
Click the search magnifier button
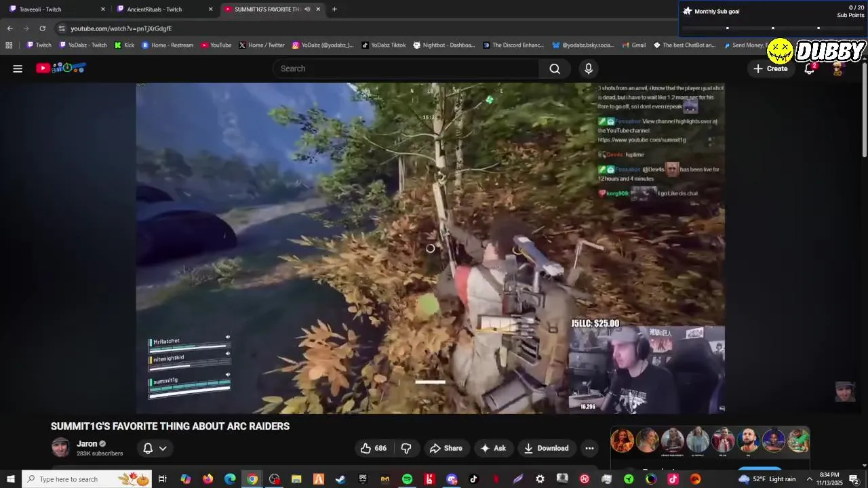tap(555, 68)
